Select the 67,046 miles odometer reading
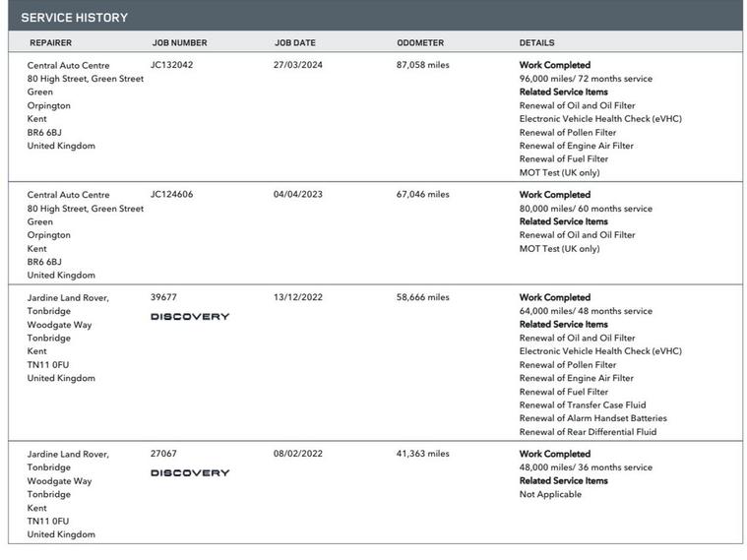 (423, 195)
